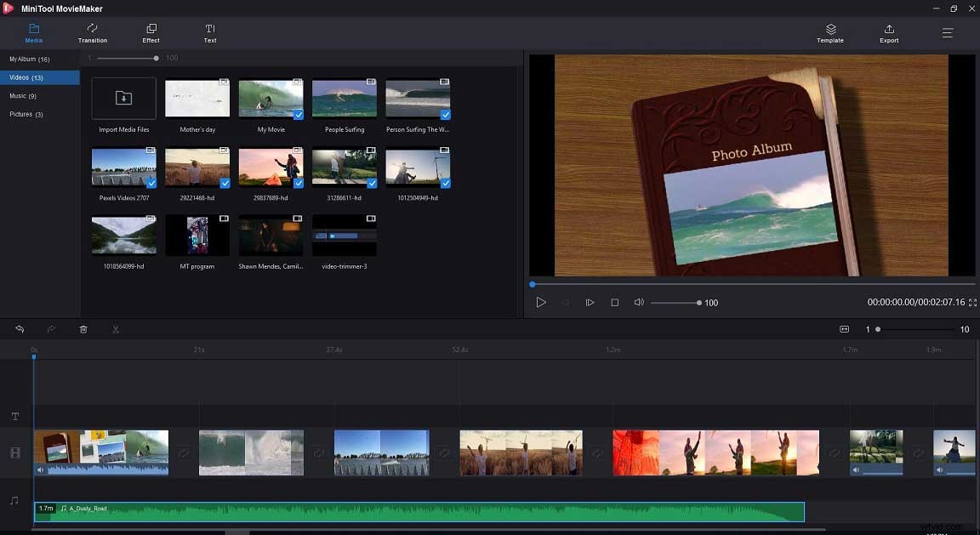Redo the last undone action

pyautogui.click(x=51, y=329)
